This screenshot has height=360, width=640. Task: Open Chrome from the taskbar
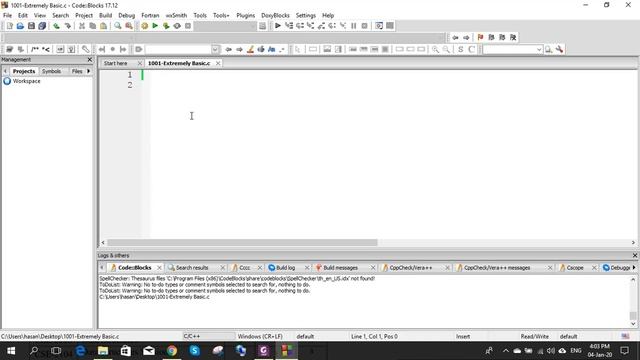172,351
